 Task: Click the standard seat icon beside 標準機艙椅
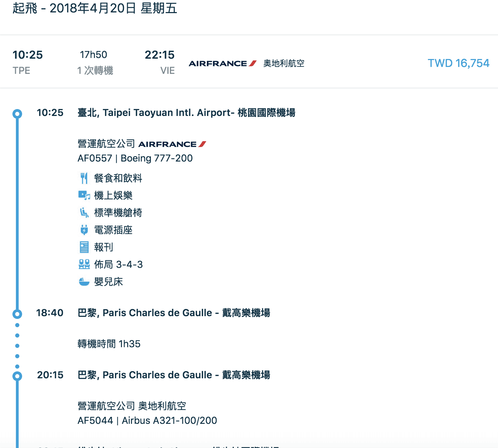pos(84,213)
